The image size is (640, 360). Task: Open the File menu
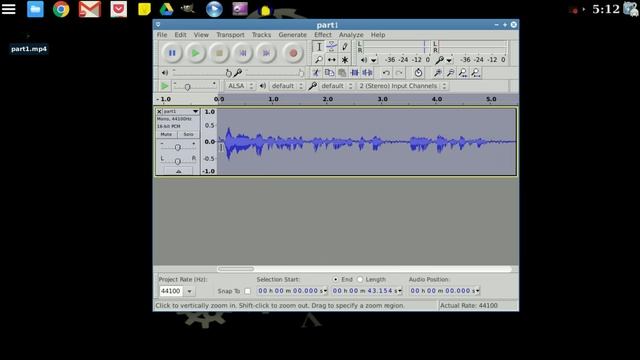(x=162, y=35)
